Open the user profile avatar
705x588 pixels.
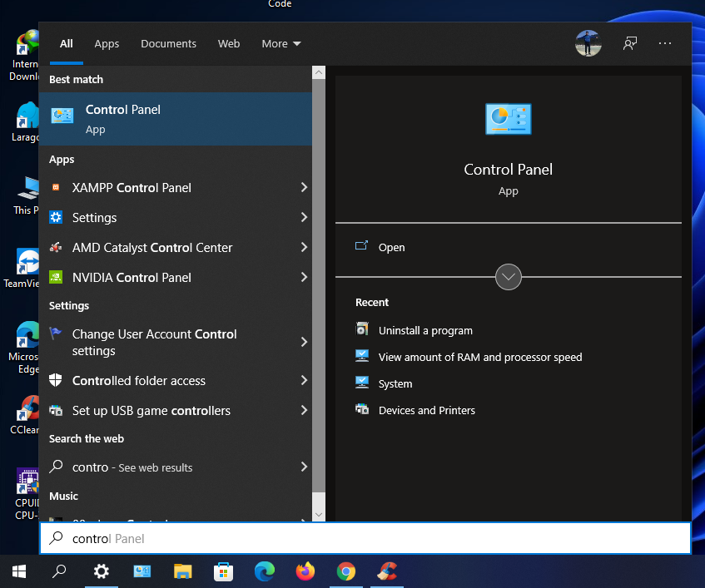click(x=588, y=44)
